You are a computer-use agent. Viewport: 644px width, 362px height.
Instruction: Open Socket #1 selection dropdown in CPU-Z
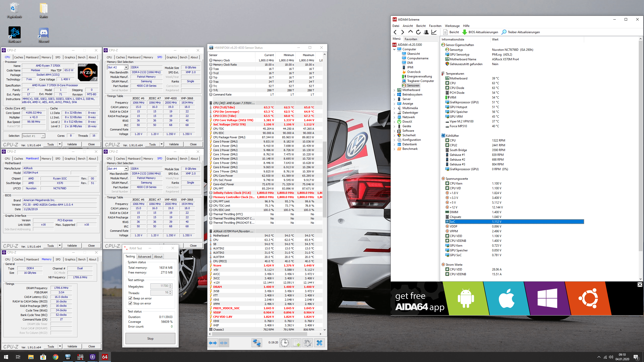(x=43, y=136)
